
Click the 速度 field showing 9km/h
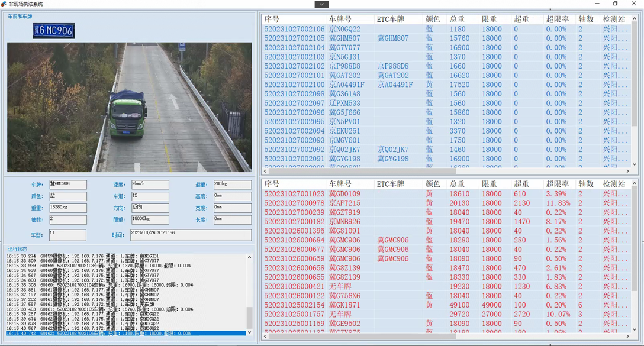pyautogui.click(x=150, y=185)
